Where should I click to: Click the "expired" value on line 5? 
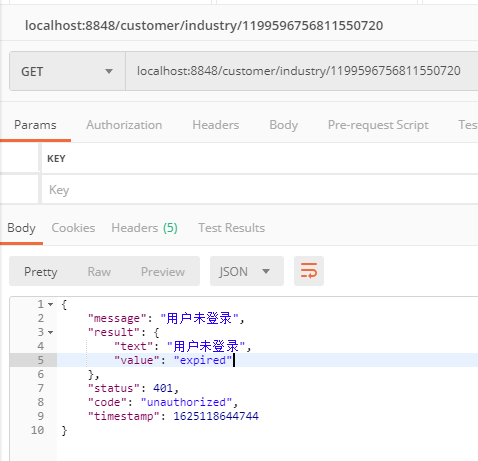pyautogui.click(x=203, y=360)
